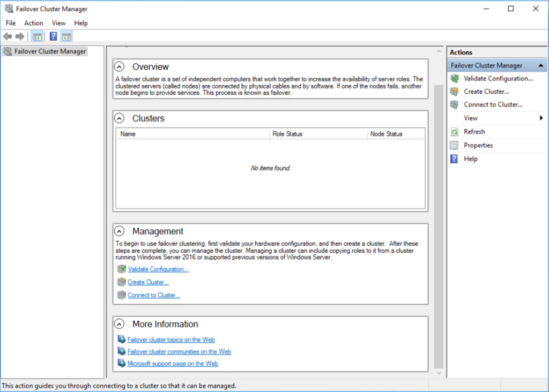Toggle the forward navigation arrow
The width and height of the screenshot is (549, 392).
point(20,36)
